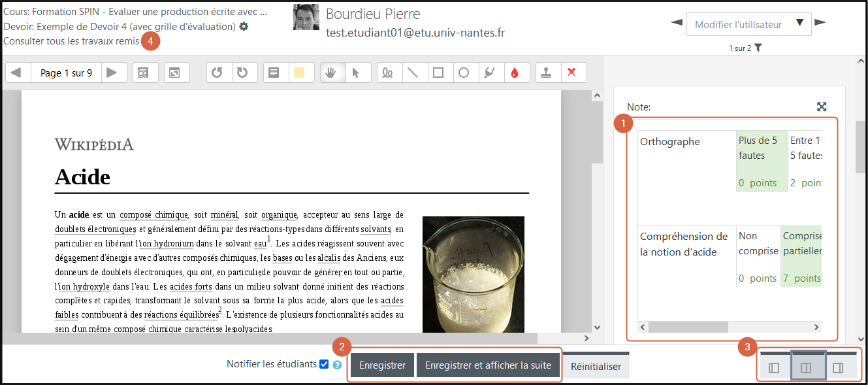Select the freehand pen drawing tool
The image size is (868, 385).
pos(388,72)
